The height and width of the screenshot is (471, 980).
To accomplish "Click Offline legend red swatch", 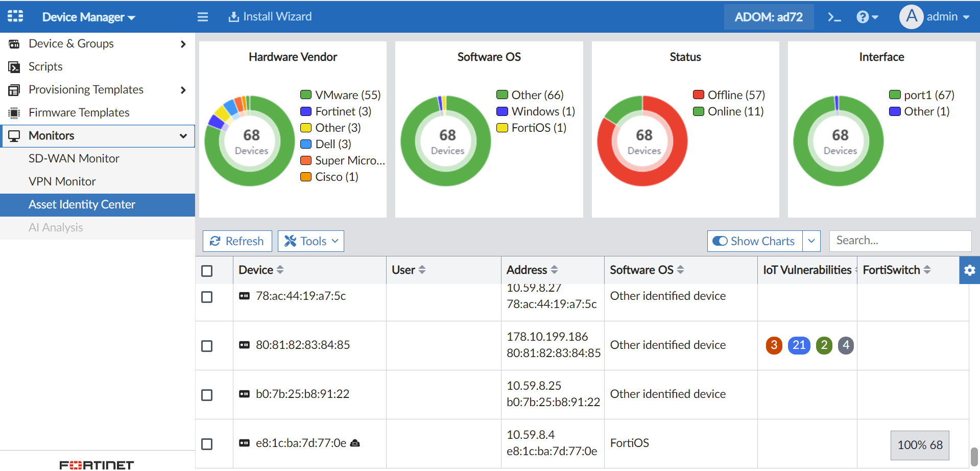I will click(699, 95).
